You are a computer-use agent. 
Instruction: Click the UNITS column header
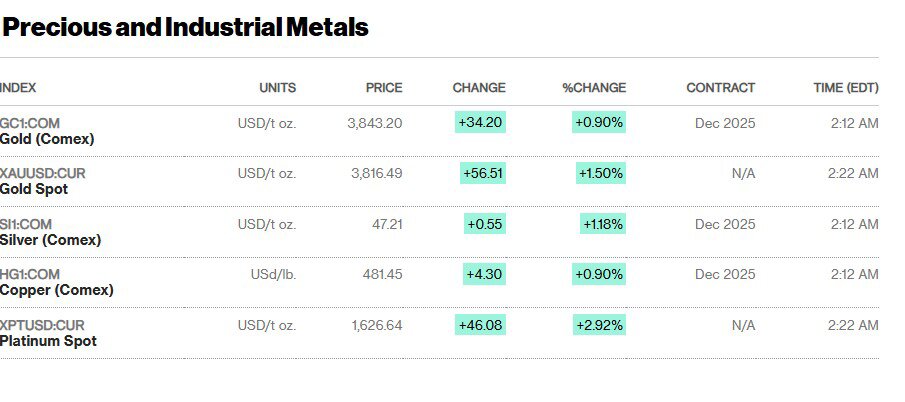pos(277,88)
